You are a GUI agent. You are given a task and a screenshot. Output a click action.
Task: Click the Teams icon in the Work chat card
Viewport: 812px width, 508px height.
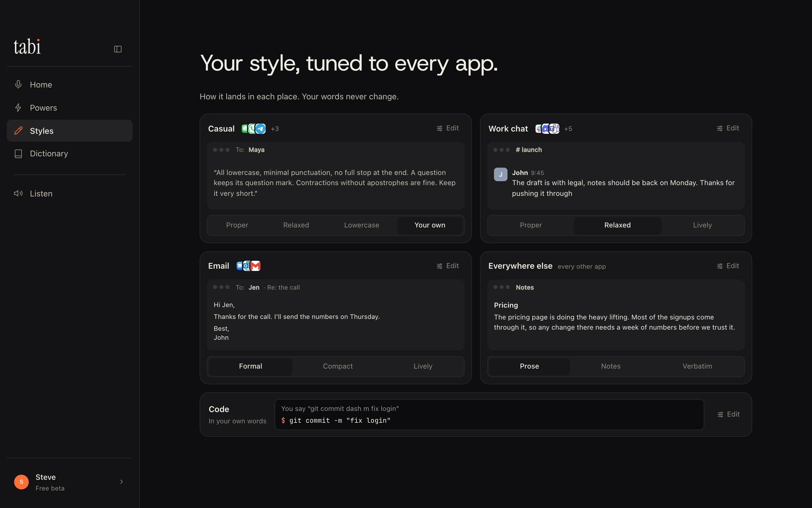555,129
